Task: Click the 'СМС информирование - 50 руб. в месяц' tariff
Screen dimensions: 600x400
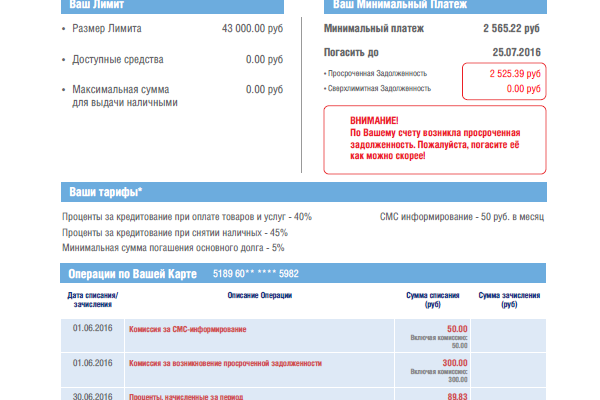Action: (461, 217)
